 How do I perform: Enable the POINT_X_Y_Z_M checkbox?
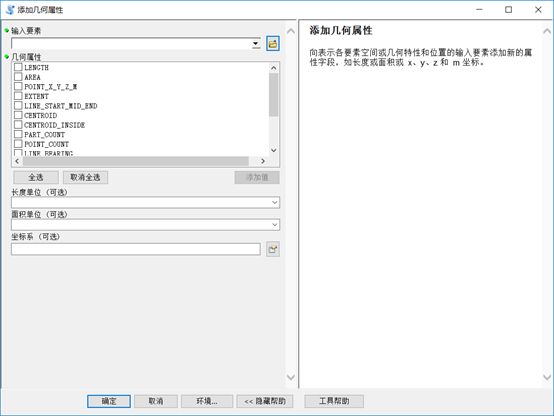tap(18, 86)
